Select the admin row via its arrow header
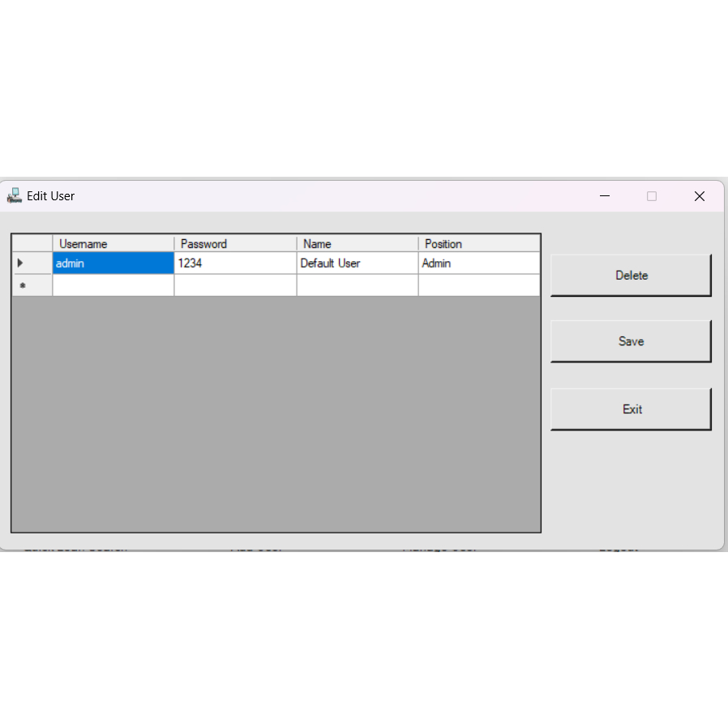 (x=32, y=263)
